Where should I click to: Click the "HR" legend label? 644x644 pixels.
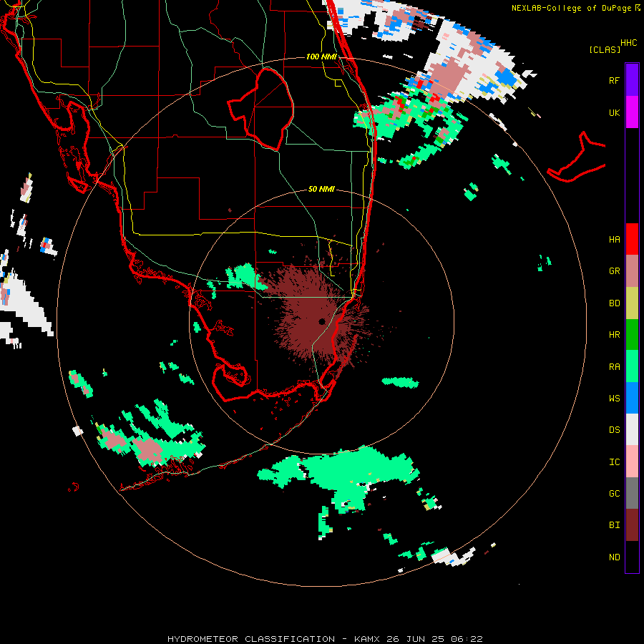(614, 335)
